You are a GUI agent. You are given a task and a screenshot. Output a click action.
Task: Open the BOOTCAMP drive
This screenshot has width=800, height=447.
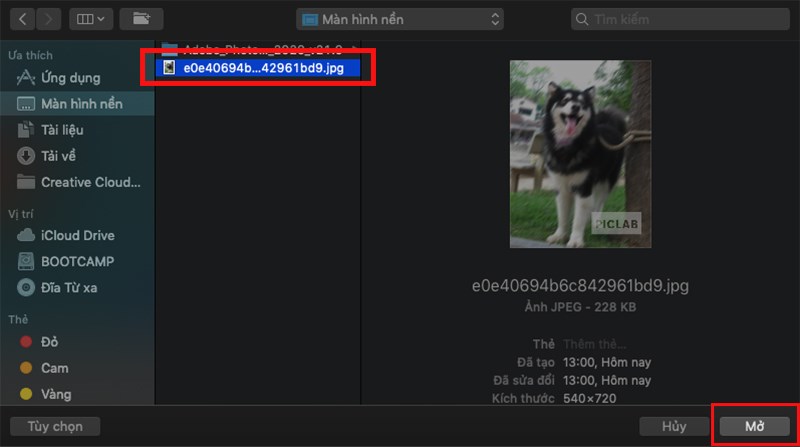click(78, 261)
